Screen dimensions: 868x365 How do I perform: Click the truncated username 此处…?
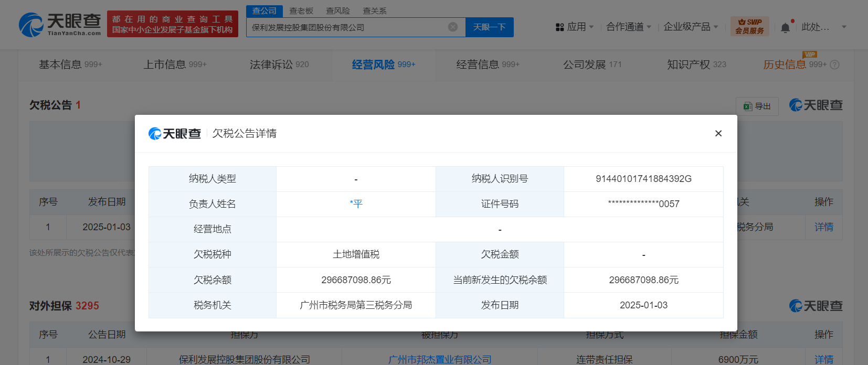(816, 27)
